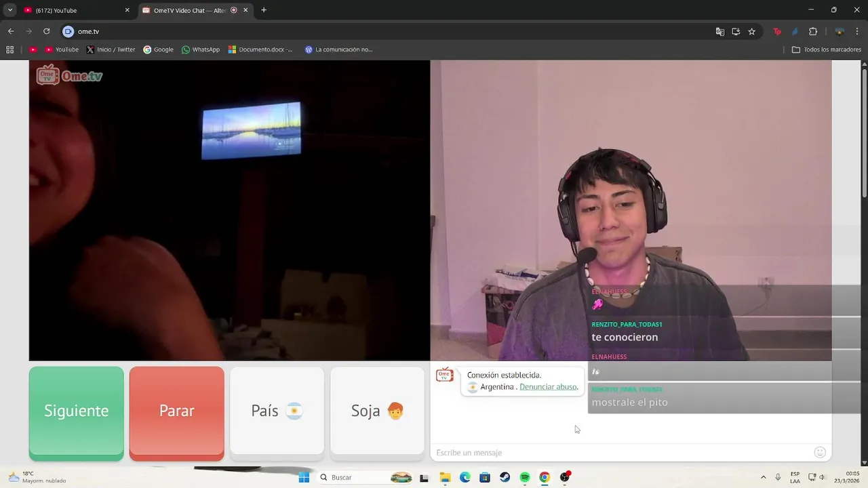Open the Soja gender selector
This screenshot has width=868, height=488.
[377, 411]
